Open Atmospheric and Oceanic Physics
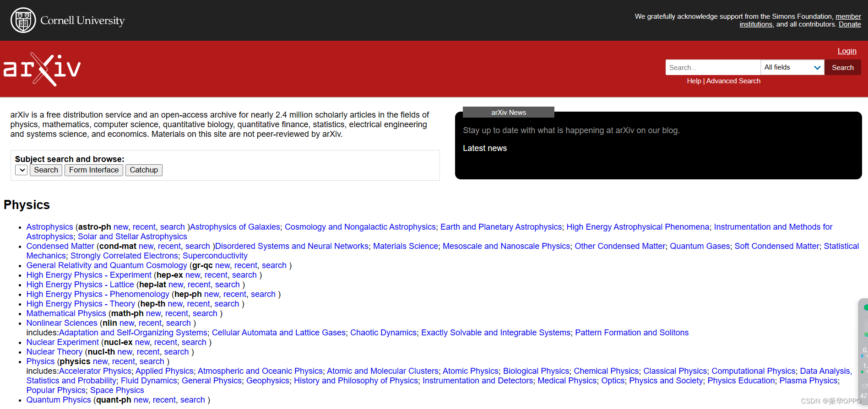Viewport: 868px width, 409px height. point(260,371)
